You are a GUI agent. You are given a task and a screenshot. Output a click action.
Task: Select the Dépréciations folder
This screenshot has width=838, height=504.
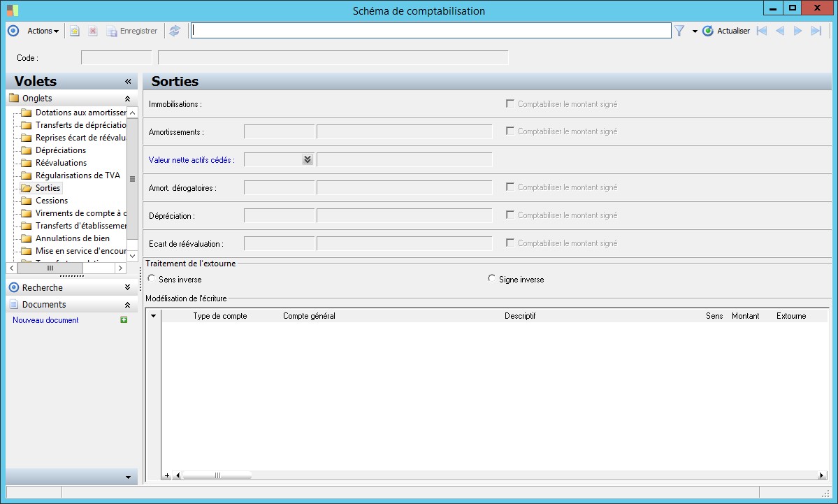60,150
